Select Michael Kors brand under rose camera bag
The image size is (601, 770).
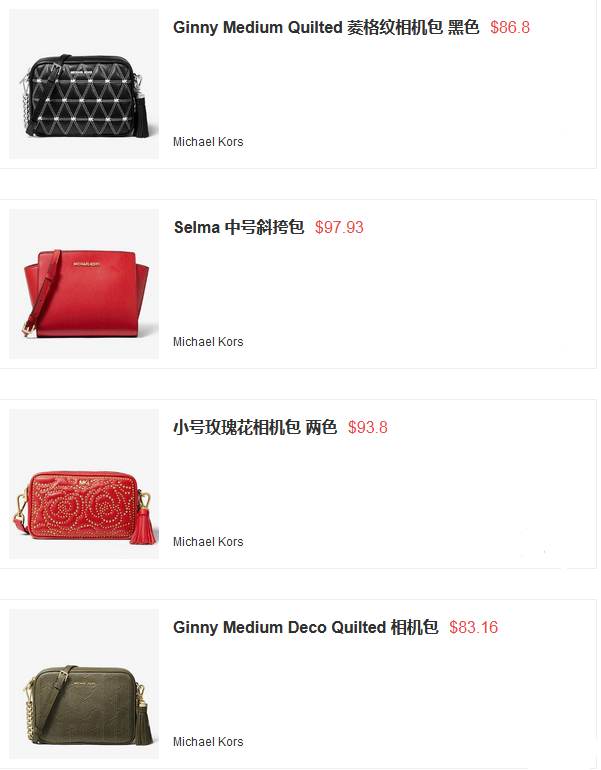click(x=208, y=542)
